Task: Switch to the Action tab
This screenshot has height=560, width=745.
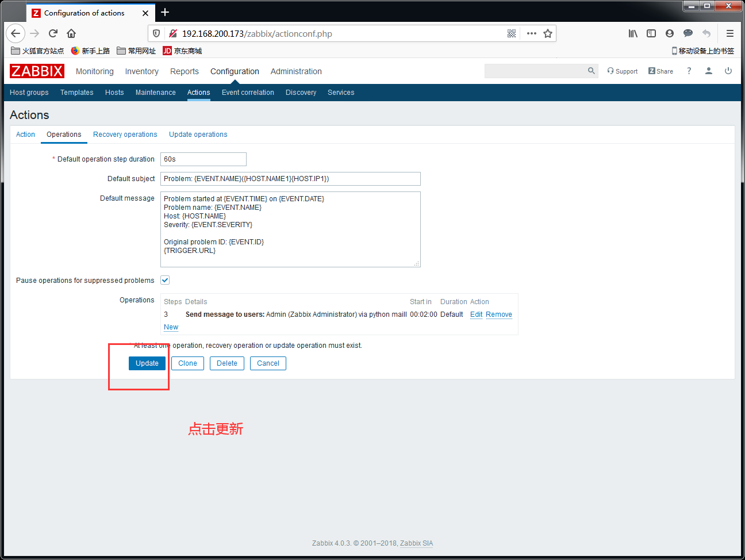Action: click(x=25, y=135)
